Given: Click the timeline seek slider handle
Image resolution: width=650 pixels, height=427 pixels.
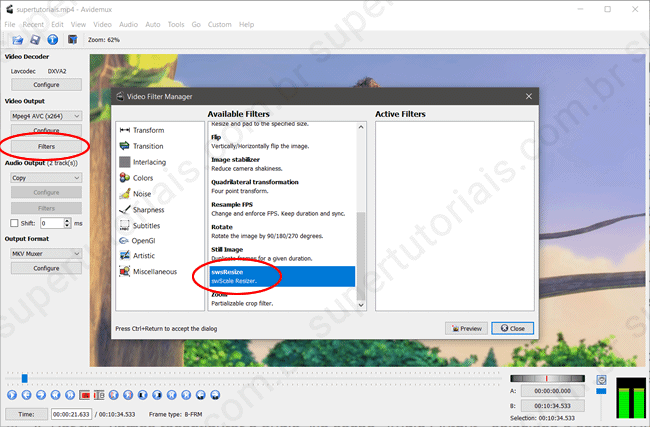Looking at the screenshot, I should [x=24, y=378].
